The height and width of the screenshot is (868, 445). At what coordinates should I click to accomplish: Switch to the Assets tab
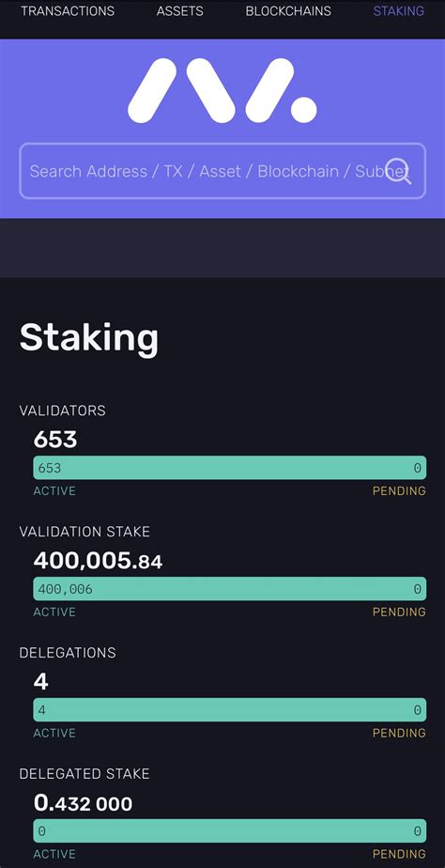[180, 10]
